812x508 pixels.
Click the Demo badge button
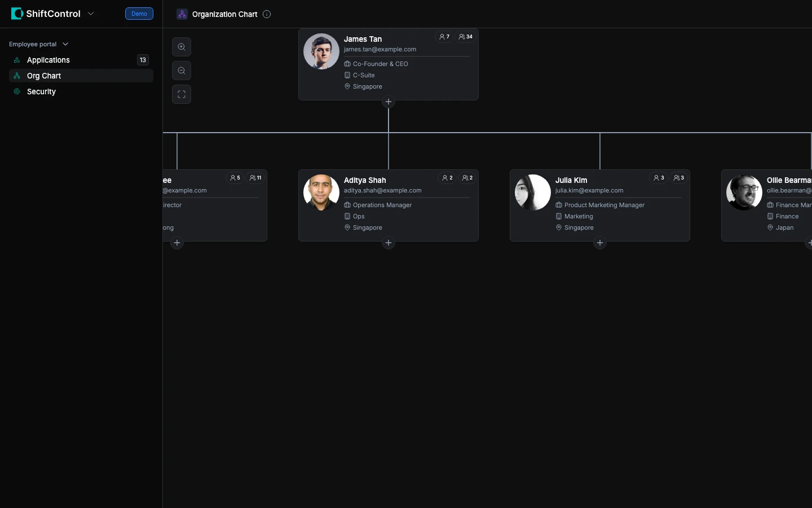139,14
